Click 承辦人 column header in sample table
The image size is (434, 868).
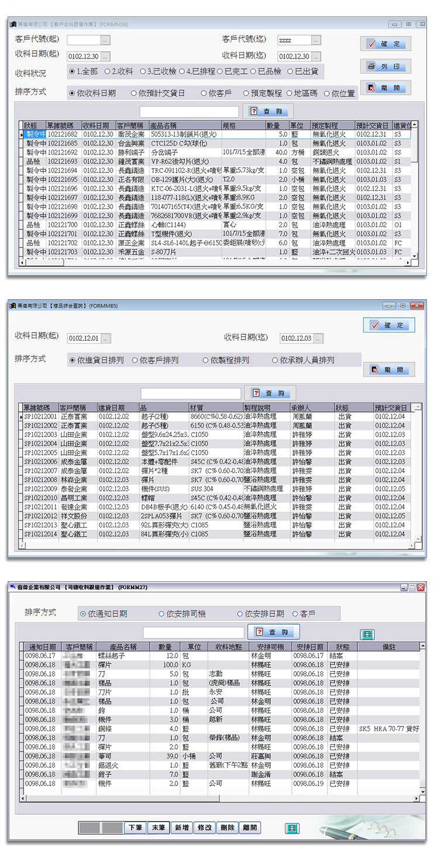(311, 407)
